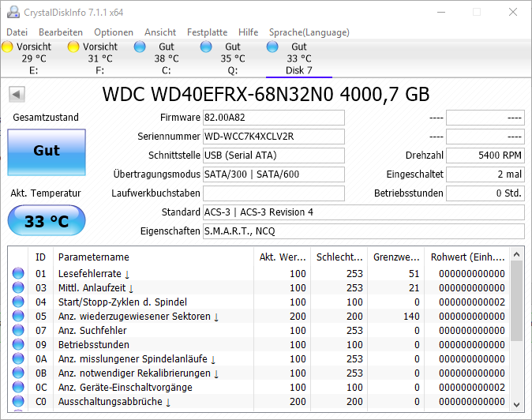Click the Drehzahl field 5400 RPM
The height and width of the screenshot is (420, 532).
click(x=485, y=156)
